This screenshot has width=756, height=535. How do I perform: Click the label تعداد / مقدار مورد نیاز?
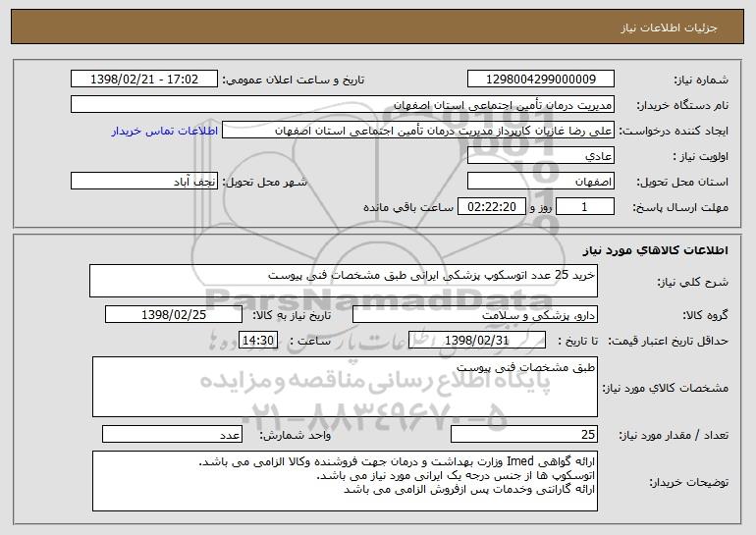point(674,435)
